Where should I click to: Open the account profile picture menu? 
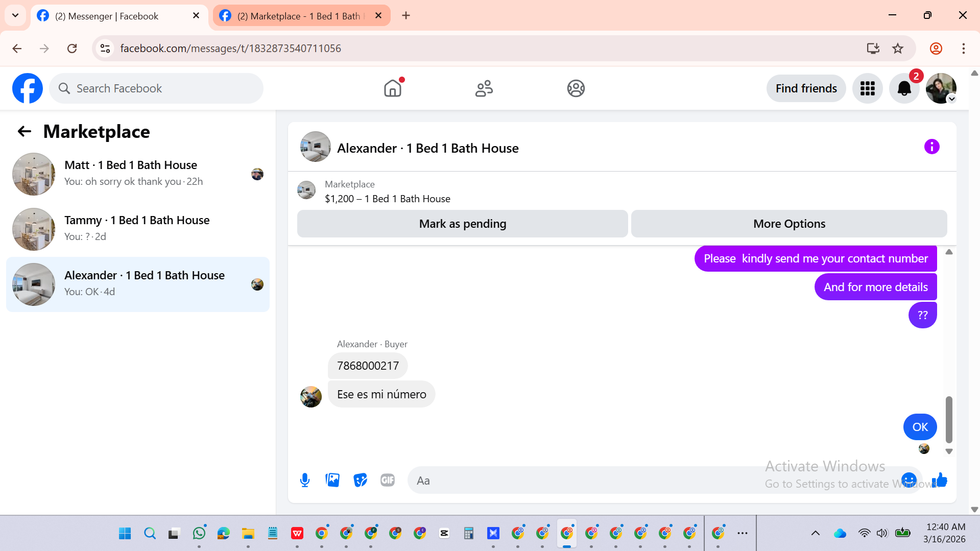point(941,88)
